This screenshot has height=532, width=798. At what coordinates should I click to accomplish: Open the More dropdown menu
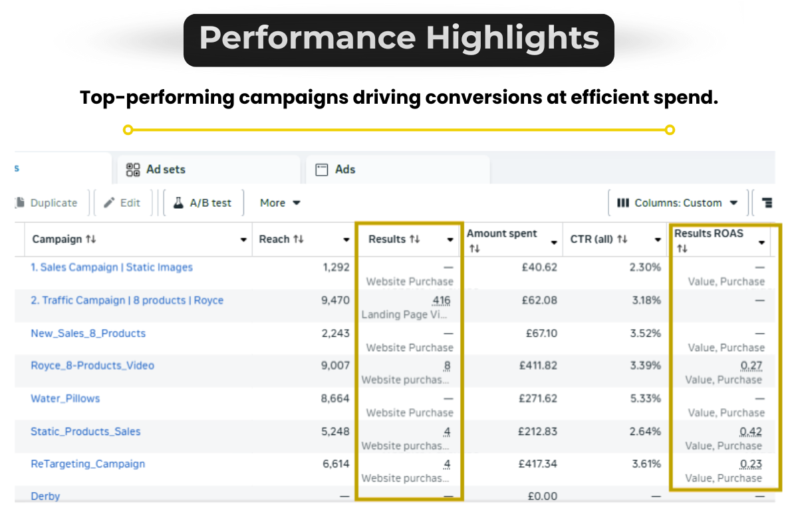(x=280, y=203)
